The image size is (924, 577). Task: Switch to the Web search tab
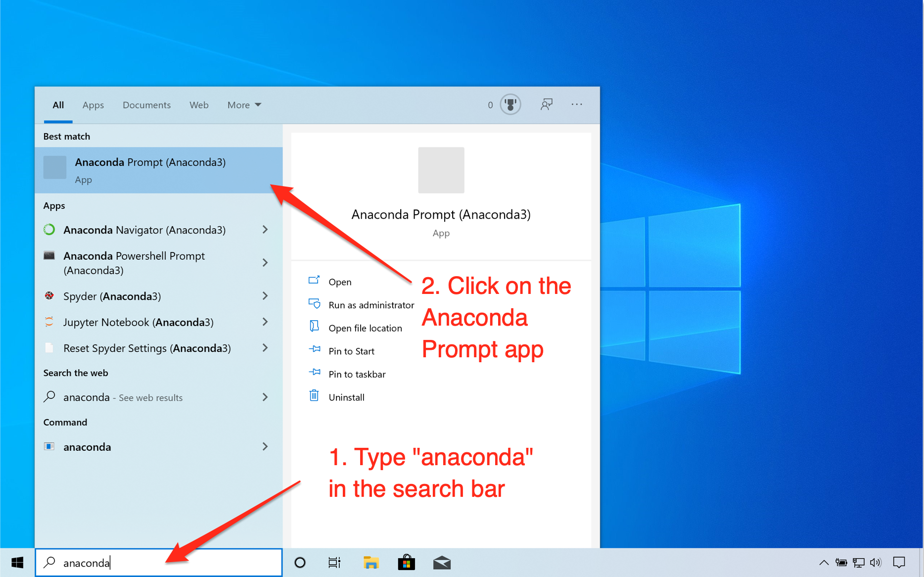(x=199, y=105)
